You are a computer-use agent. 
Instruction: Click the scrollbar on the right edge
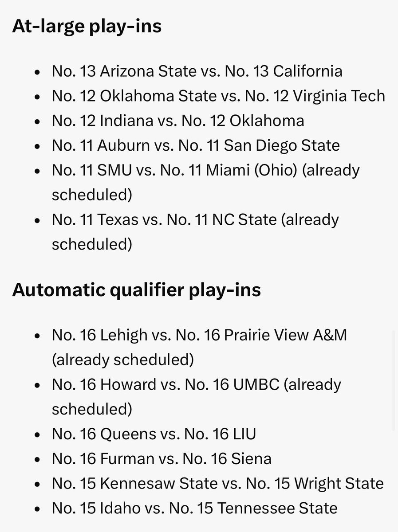(394, 381)
